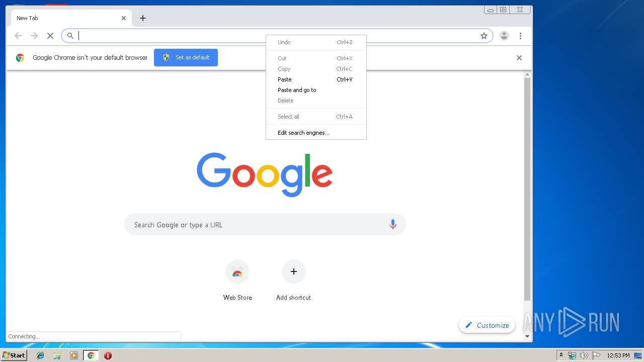The width and height of the screenshot is (644, 362).
Task: Open a new tab with the plus button
Action: coord(143,18)
